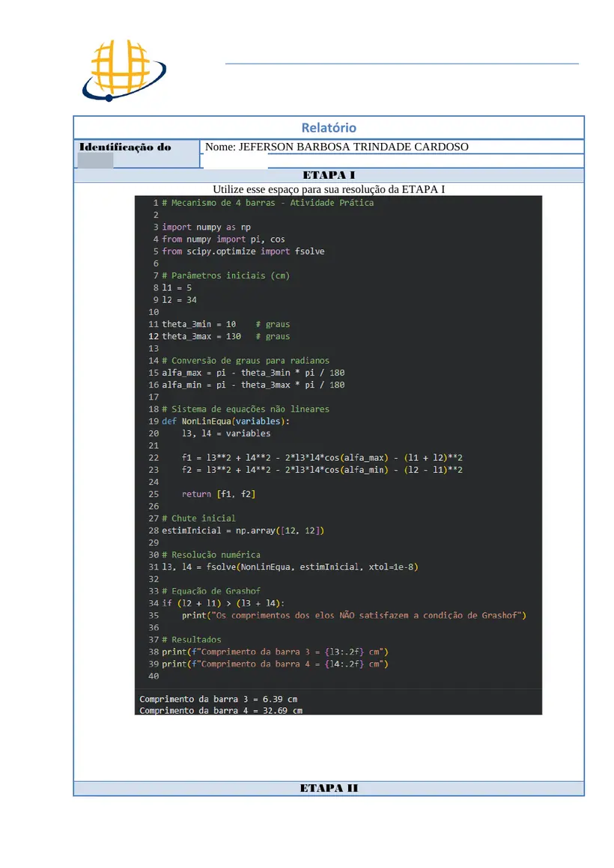The width and height of the screenshot is (614, 868).
Task: Click print statement for barra 4
Action: point(275,664)
